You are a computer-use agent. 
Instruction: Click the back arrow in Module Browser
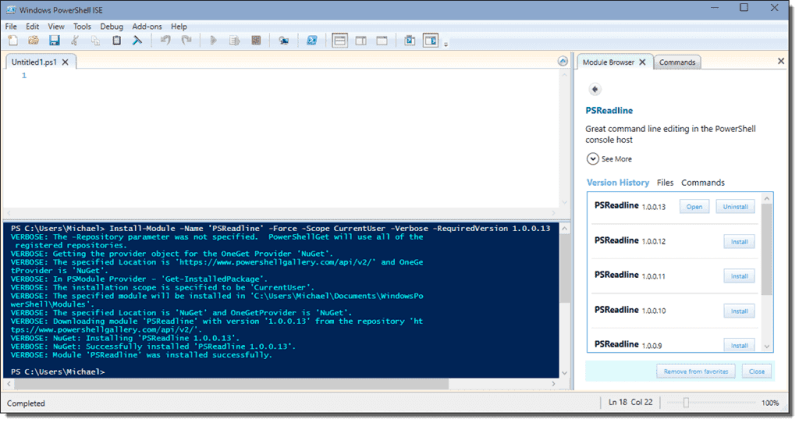[595, 89]
